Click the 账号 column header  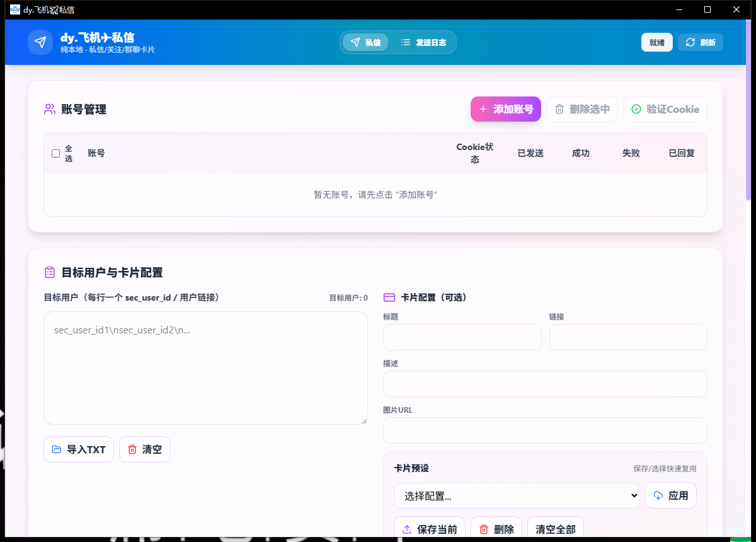point(96,153)
